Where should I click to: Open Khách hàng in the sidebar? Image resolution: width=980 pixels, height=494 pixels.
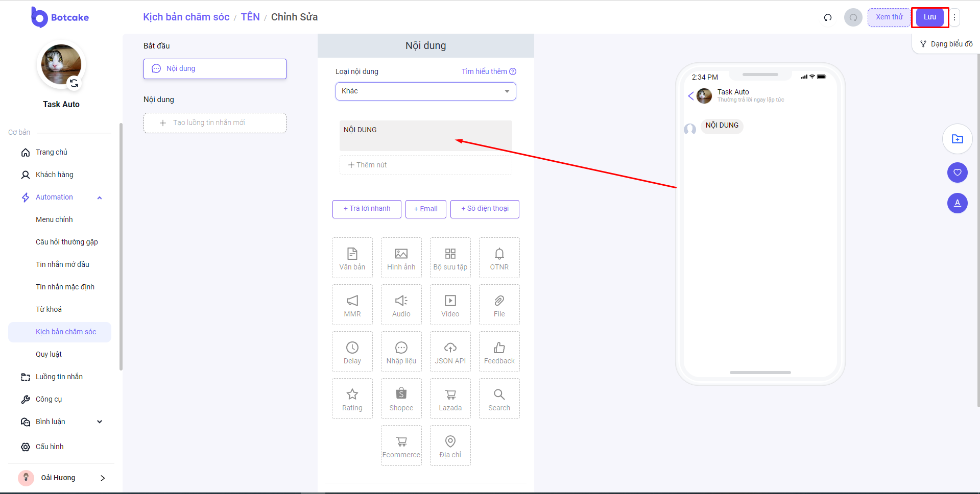(54, 175)
